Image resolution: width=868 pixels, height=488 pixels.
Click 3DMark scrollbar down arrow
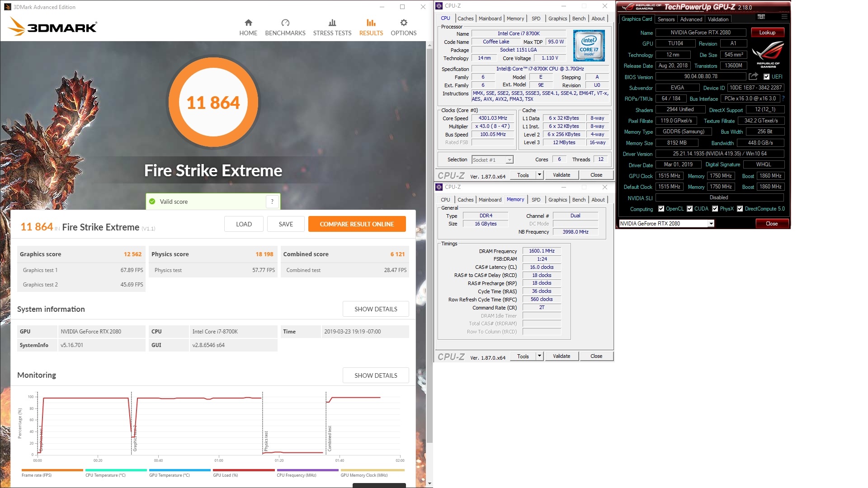coord(429,483)
